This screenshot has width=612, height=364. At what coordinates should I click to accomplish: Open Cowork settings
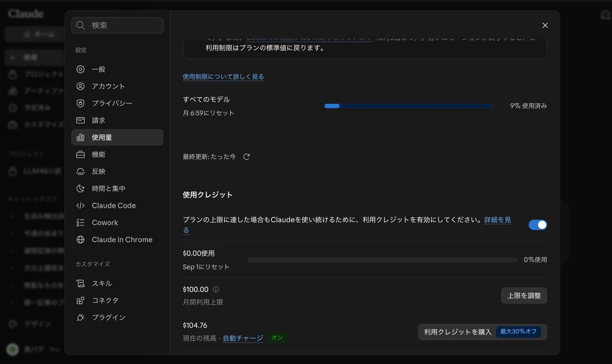117,223
